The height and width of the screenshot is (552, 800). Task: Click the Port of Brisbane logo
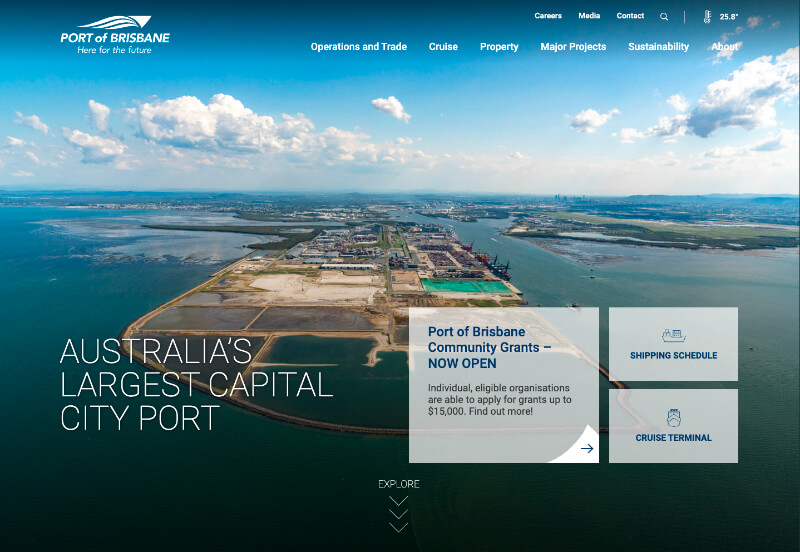115,35
